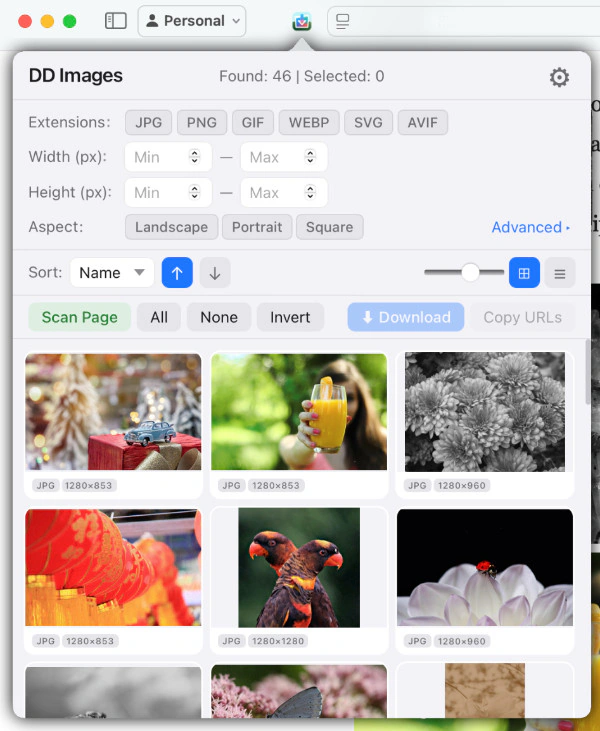
Task: Focus the Height Max input field
Action: point(284,193)
